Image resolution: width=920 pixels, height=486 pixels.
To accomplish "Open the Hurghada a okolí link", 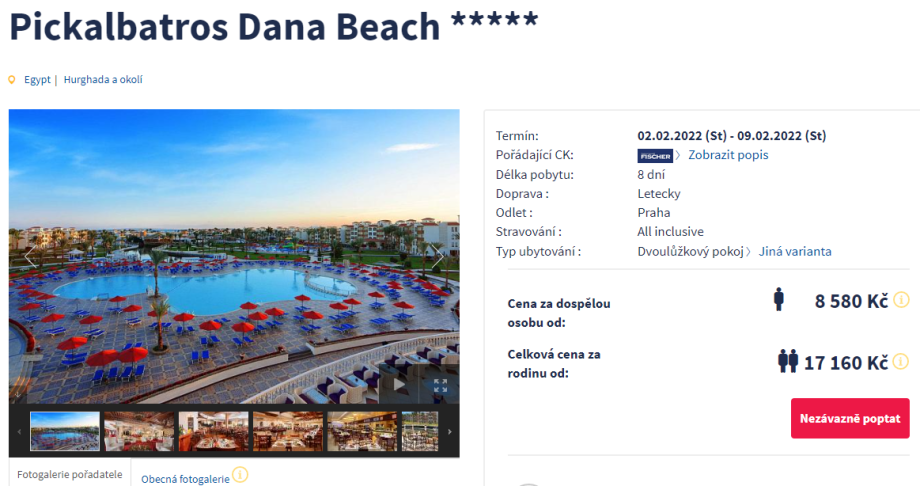I will (x=103, y=79).
